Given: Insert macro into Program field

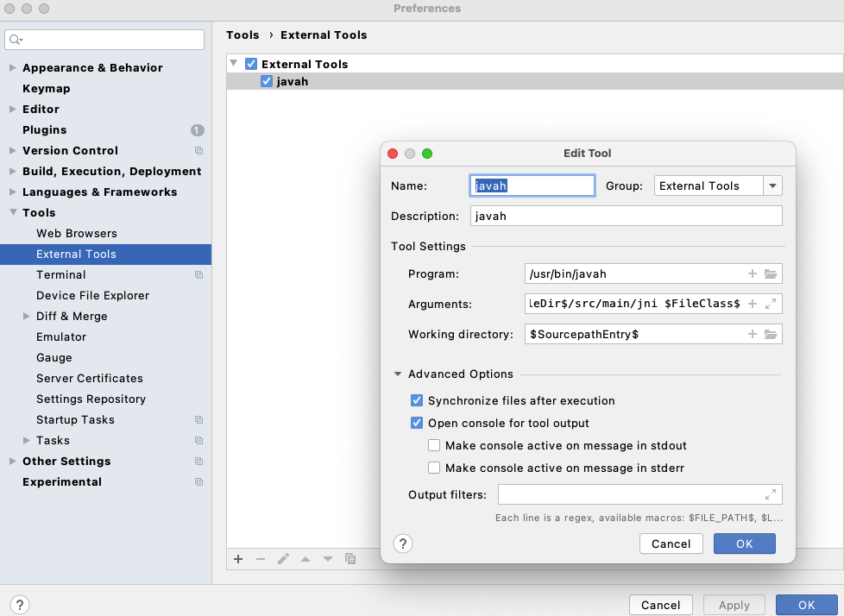Looking at the screenshot, I should [752, 273].
